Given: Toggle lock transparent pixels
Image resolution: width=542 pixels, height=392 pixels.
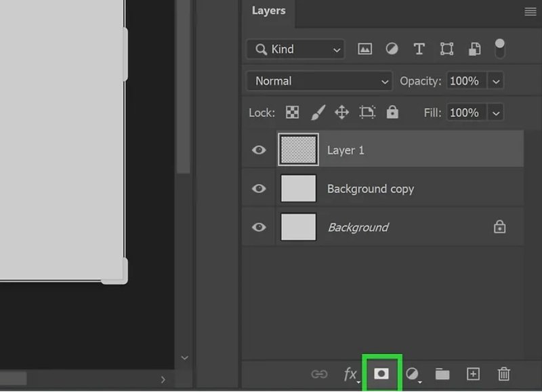Looking at the screenshot, I should click(291, 112).
